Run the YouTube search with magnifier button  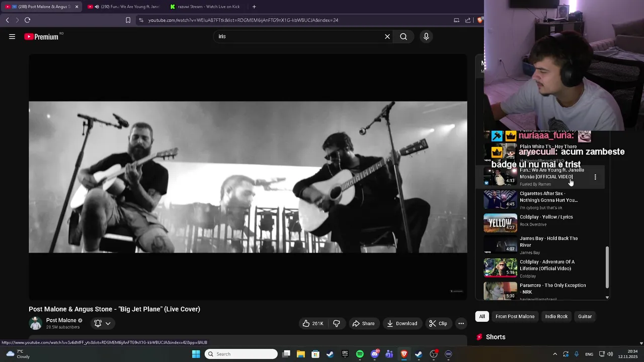(x=404, y=37)
